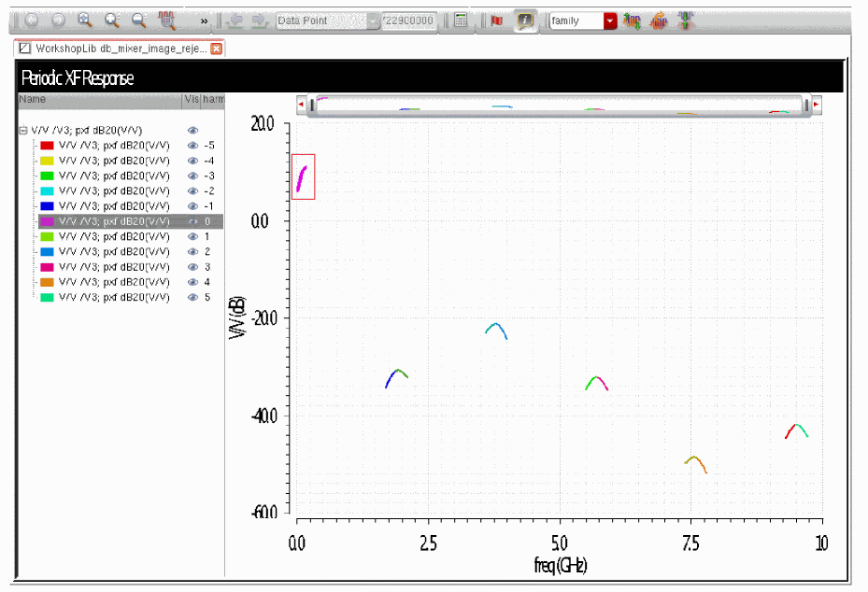Screen dimensions: 868x592
Task: Toggle visibility of the harmonic 2 trace
Action: [x=192, y=252]
